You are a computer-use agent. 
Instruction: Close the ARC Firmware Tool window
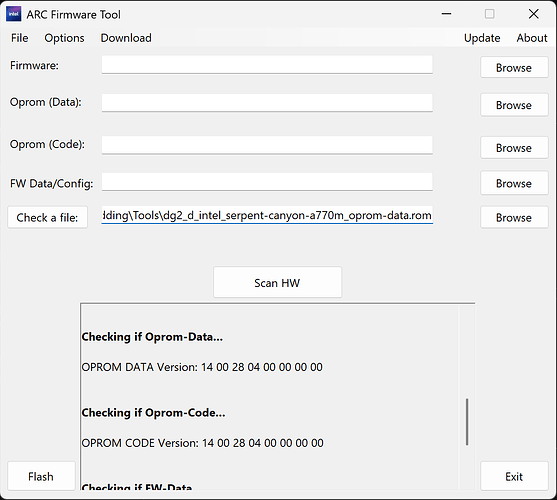(534, 14)
